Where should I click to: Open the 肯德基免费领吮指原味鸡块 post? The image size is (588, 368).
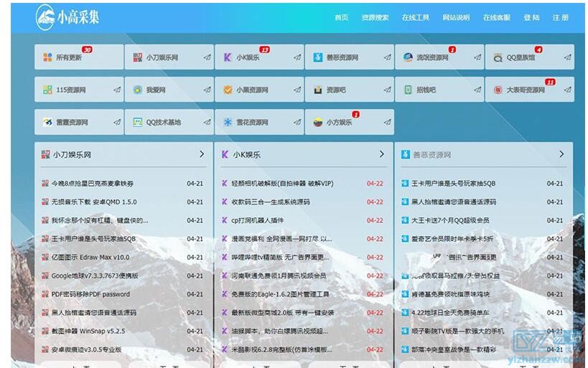(x=450, y=294)
